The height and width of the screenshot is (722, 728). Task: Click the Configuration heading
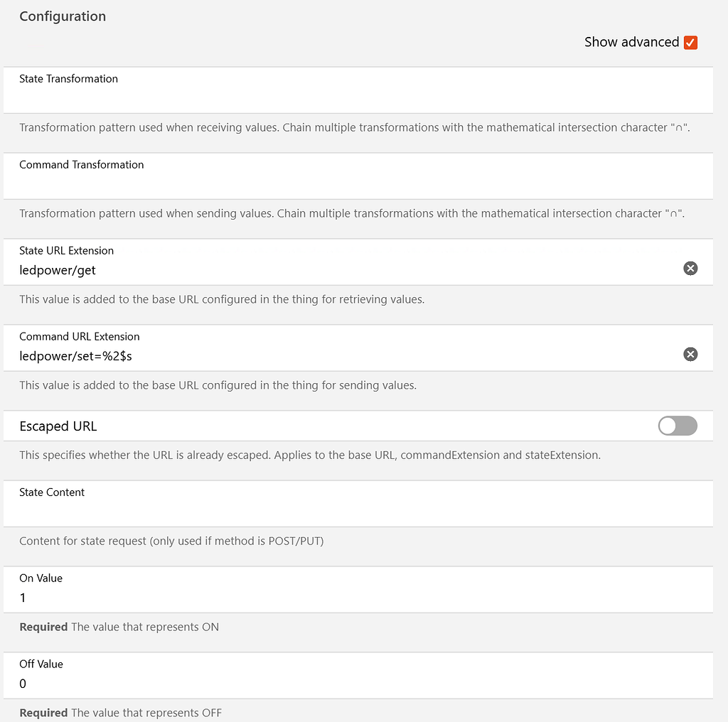click(x=63, y=16)
